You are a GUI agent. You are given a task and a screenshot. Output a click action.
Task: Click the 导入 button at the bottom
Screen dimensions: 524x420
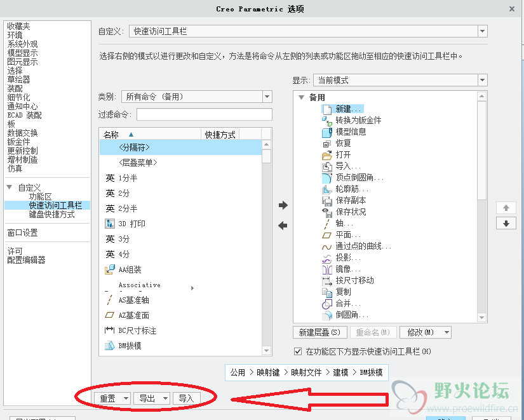(x=187, y=398)
